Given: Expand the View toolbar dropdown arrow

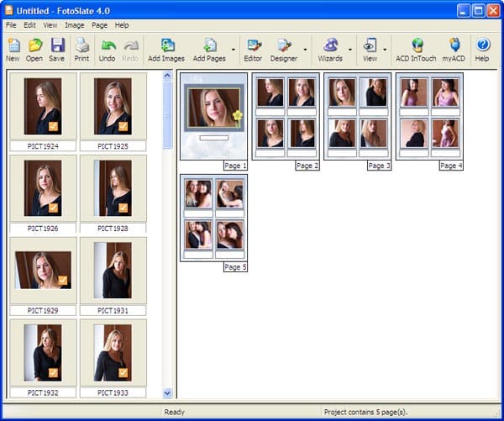Looking at the screenshot, I should (x=385, y=50).
